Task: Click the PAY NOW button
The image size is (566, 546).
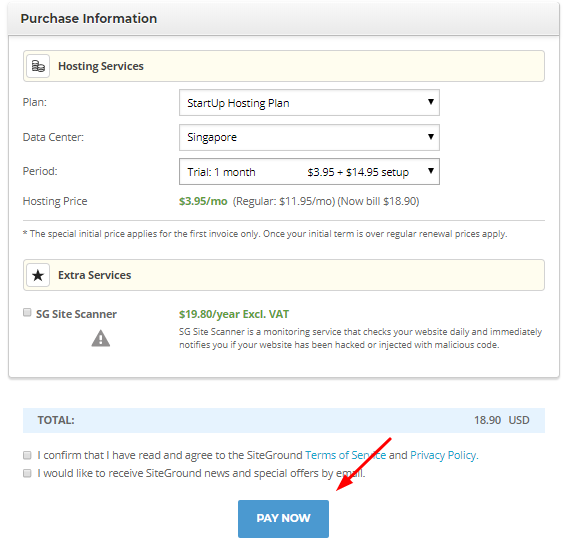Action: (x=283, y=519)
